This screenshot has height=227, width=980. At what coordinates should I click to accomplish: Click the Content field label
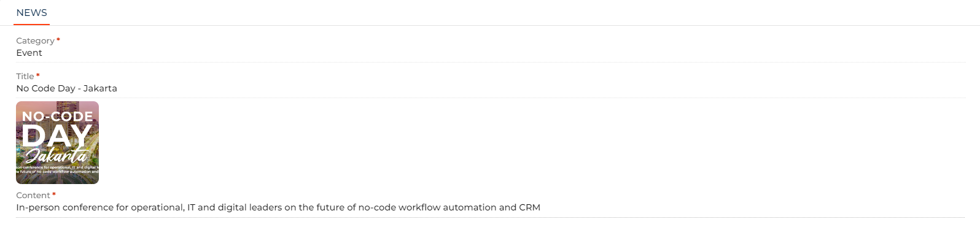pos(33,195)
